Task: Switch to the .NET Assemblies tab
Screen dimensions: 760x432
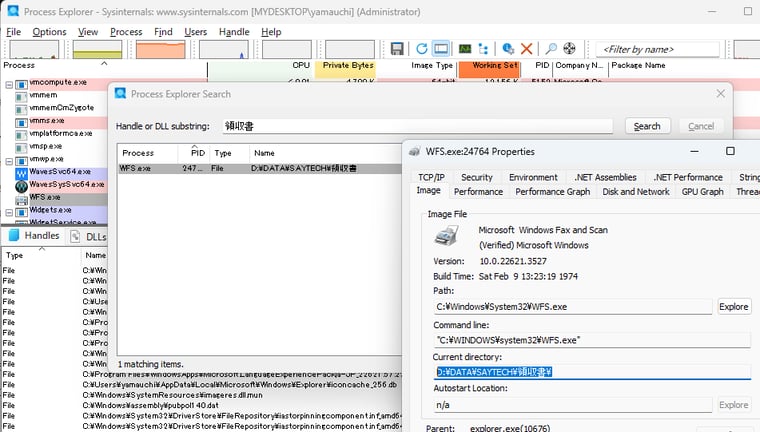Action: click(605, 177)
